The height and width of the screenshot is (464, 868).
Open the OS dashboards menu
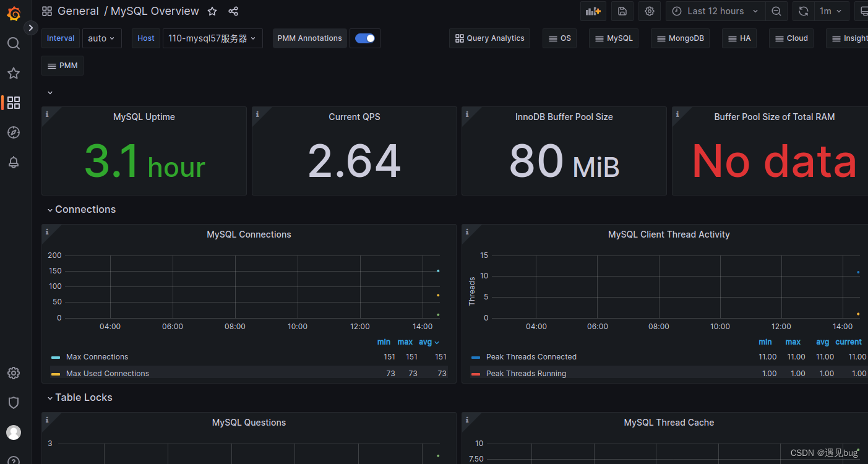tap(560, 38)
